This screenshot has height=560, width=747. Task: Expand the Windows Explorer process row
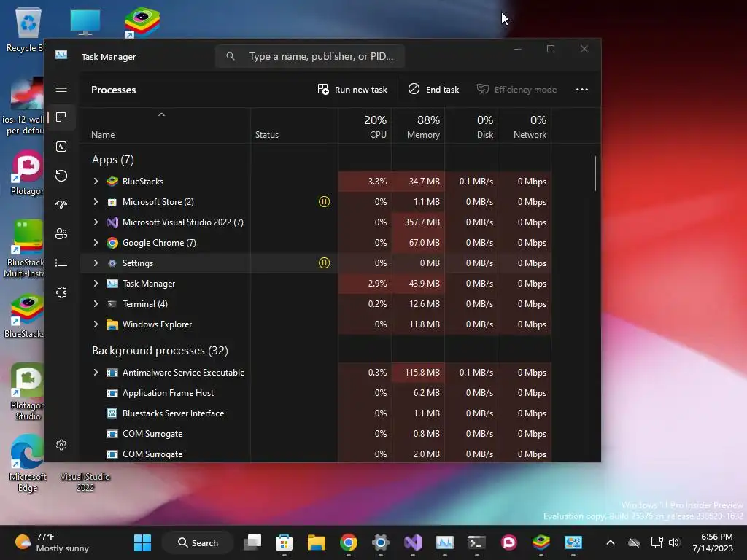click(x=96, y=324)
